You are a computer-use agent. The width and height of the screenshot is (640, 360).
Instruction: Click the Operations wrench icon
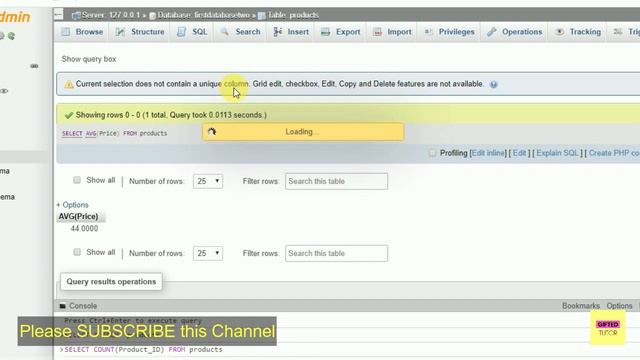coord(492,32)
